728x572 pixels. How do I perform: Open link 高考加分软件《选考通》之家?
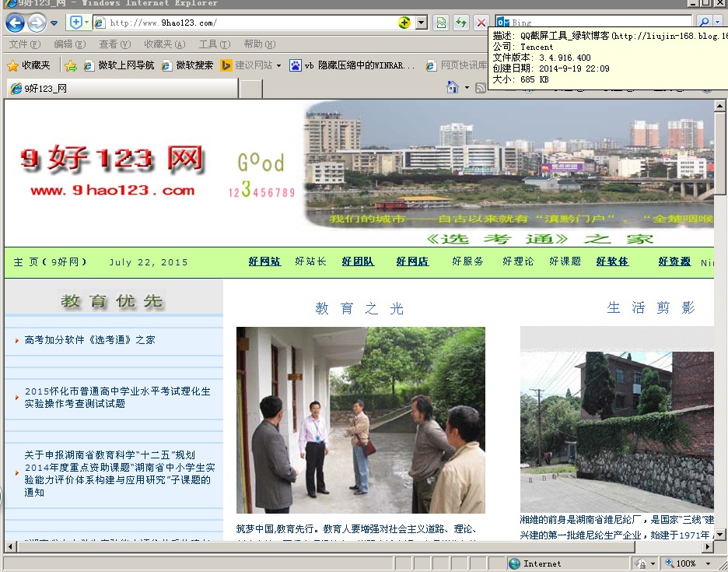pos(89,340)
